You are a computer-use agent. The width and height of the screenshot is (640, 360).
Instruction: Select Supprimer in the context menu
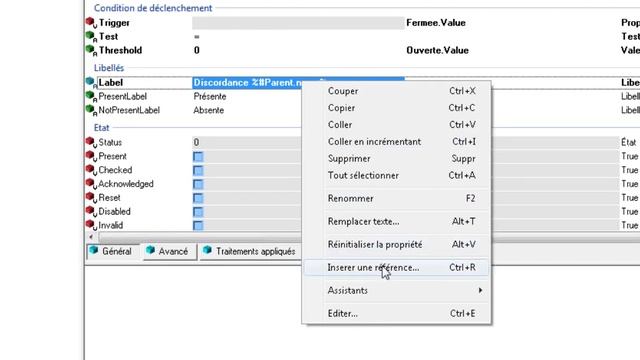click(x=396, y=158)
